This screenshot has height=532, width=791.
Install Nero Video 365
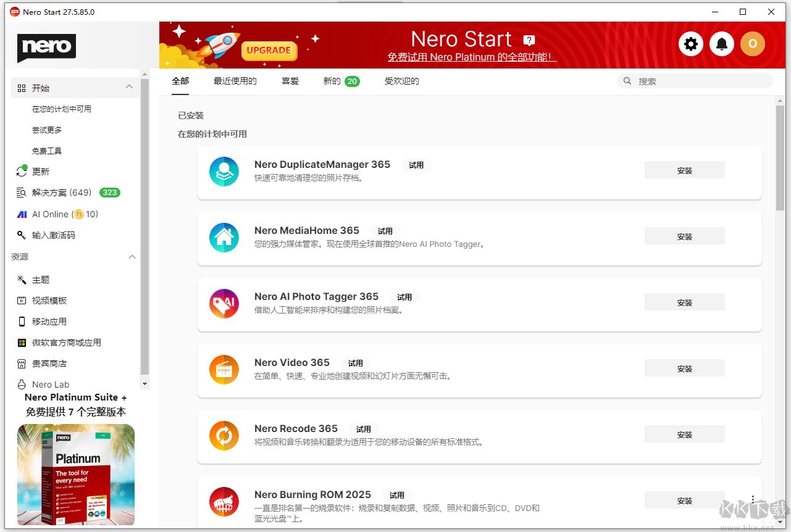click(685, 368)
